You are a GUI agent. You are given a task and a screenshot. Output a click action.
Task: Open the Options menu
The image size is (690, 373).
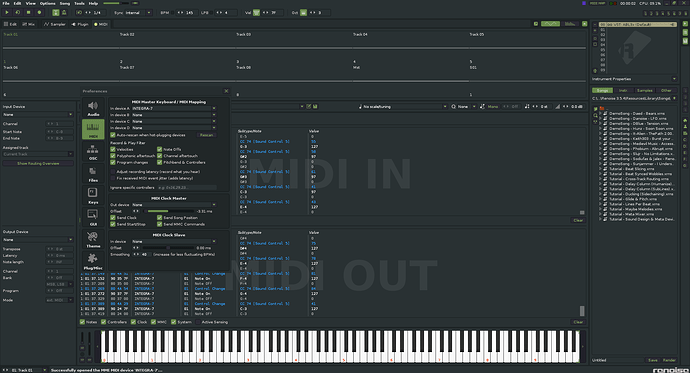pyautogui.click(x=48, y=3)
